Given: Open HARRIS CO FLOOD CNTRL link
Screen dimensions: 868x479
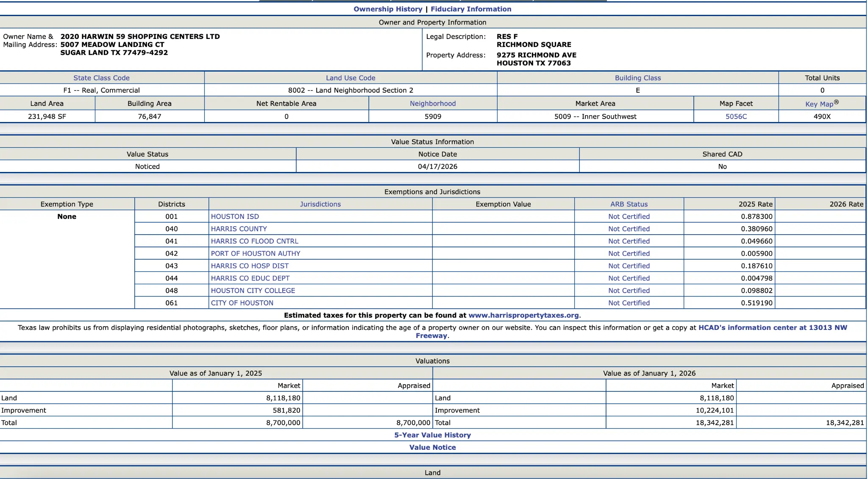Looking at the screenshot, I should pyautogui.click(x=255, y=241).
